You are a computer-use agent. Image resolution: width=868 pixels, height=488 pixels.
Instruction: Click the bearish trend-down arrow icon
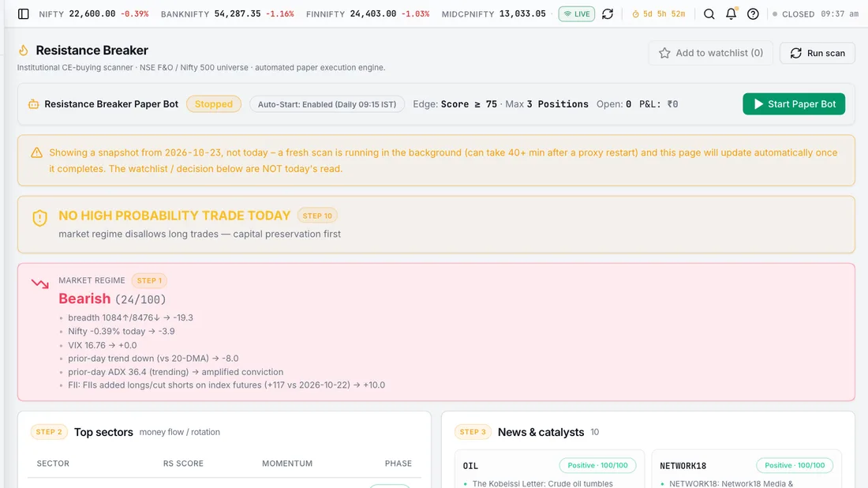click(40, 283)
